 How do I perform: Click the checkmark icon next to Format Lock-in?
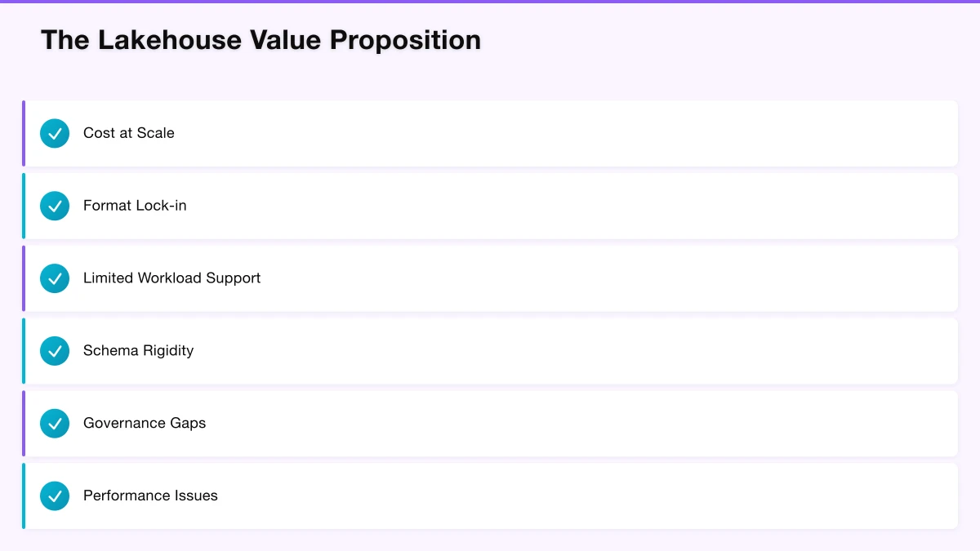point(55,206)
